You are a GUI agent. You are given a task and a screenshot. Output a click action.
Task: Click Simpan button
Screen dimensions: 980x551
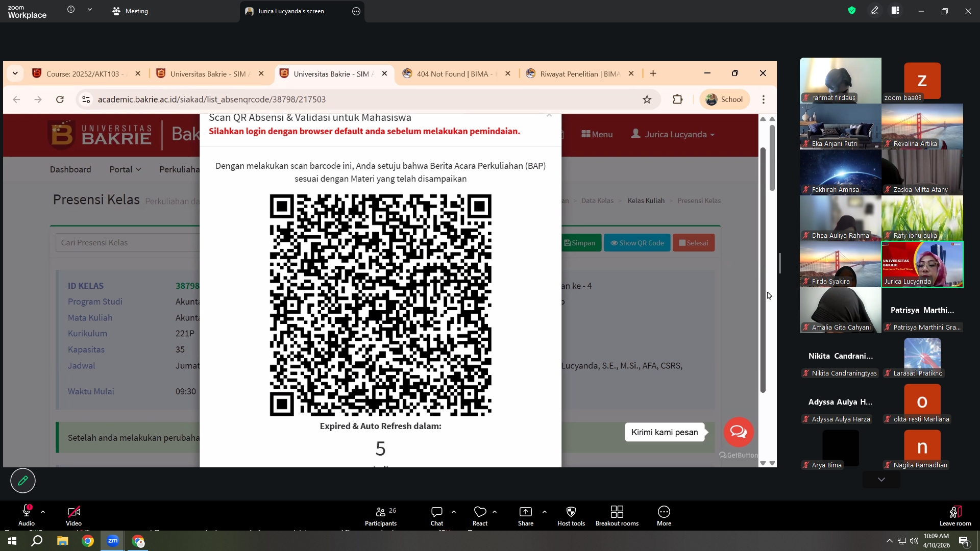579,243
